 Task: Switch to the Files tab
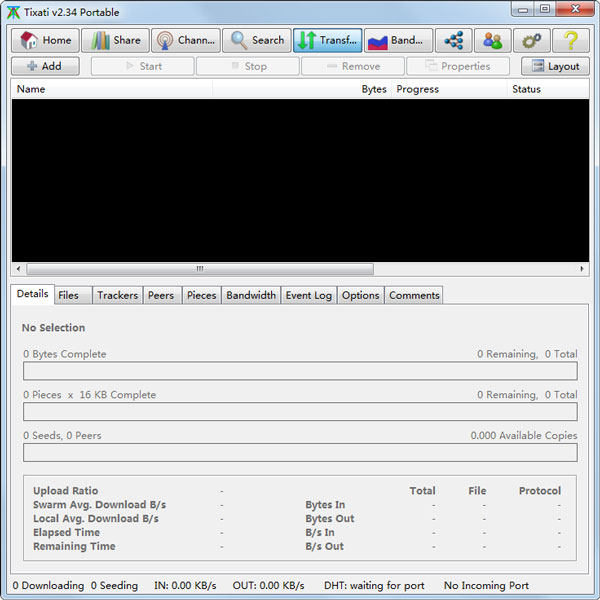point(73,295)
